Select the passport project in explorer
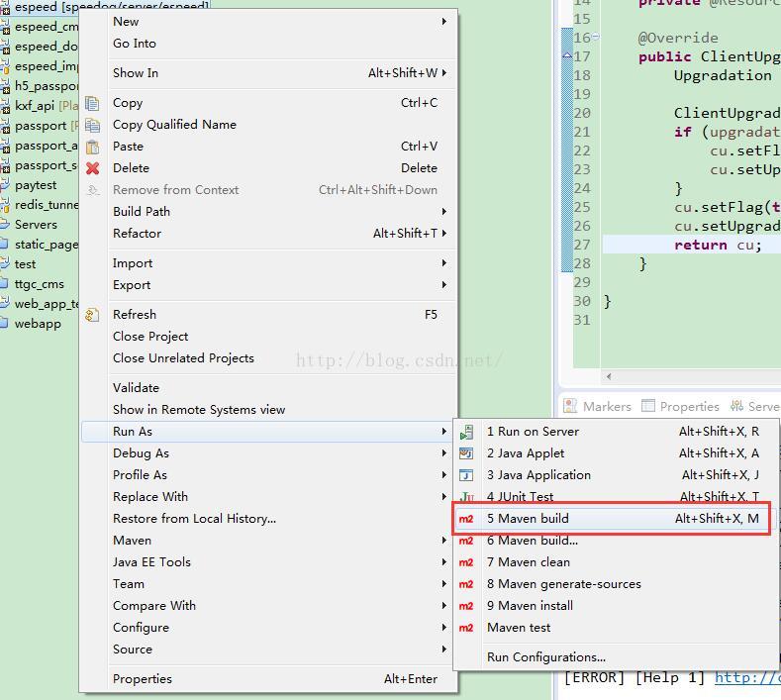 pos(40,126)
